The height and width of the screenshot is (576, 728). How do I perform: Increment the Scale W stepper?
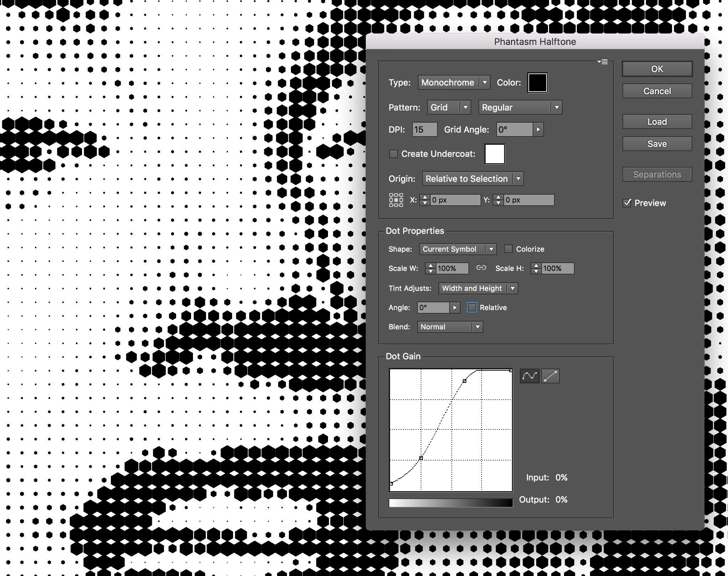(x=431, y=266)
